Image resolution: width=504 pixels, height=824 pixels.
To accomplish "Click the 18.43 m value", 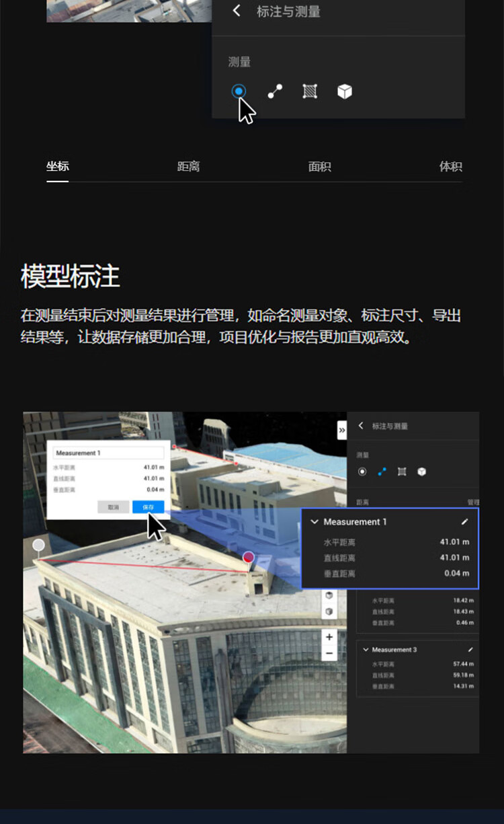I will click(x=462, y=611).
